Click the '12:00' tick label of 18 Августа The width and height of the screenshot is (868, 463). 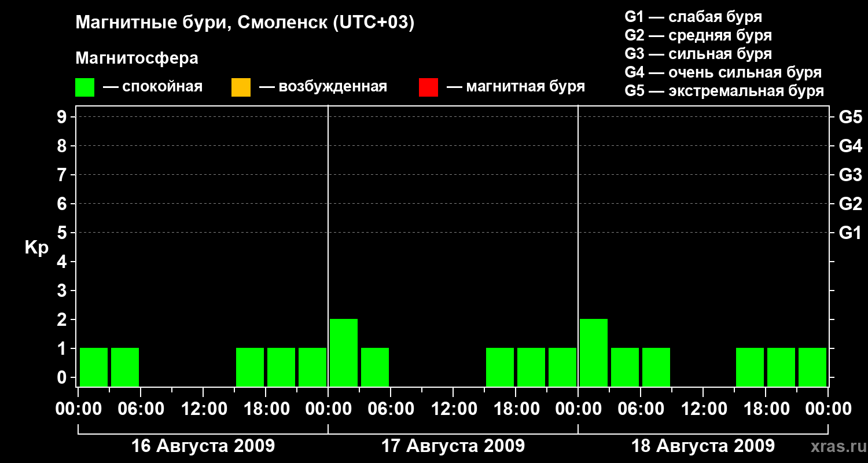[703, 409]
